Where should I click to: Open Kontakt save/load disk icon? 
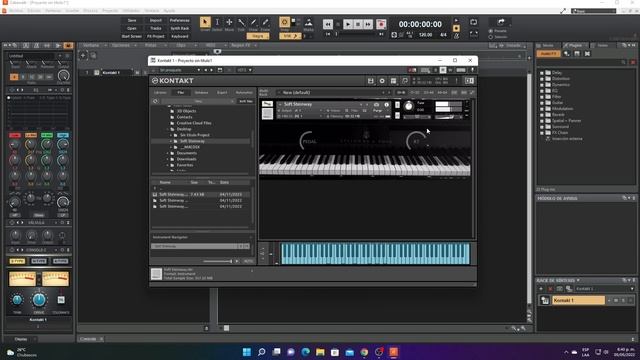tap(371, 81)
